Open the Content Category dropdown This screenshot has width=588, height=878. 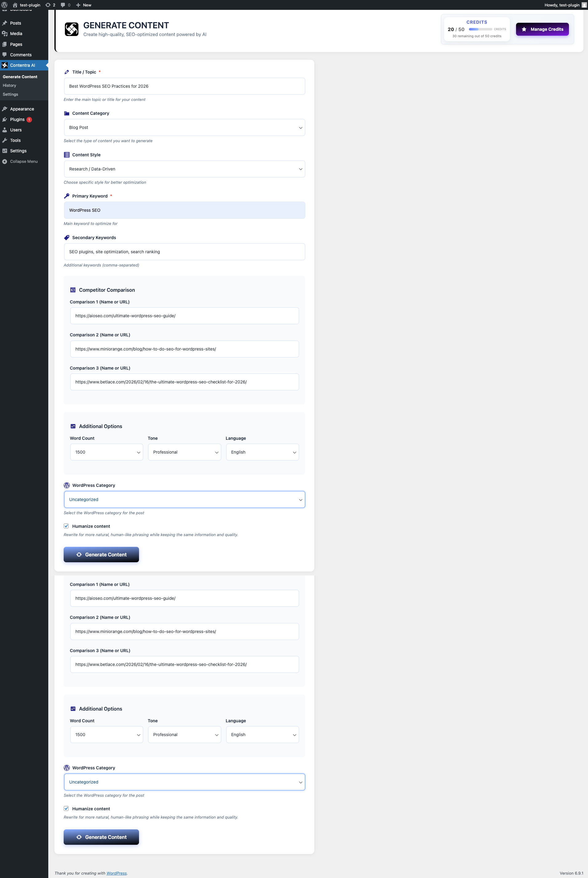(x=184, y=127)
